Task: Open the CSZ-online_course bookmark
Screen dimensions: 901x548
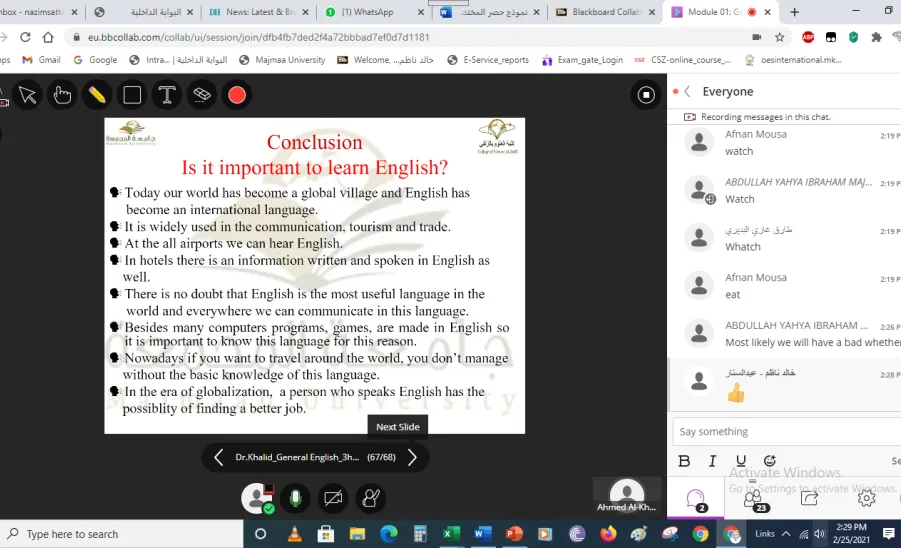Action: pos(683,60)
